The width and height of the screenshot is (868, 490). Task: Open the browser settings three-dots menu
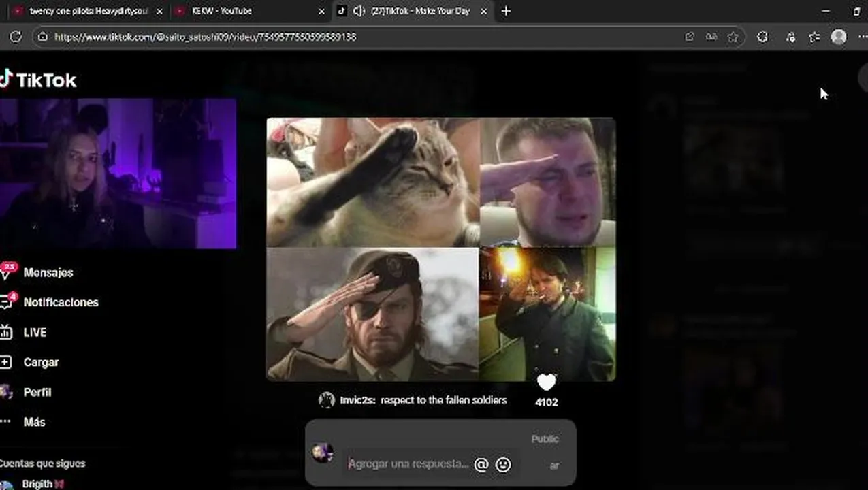[863, 37]
